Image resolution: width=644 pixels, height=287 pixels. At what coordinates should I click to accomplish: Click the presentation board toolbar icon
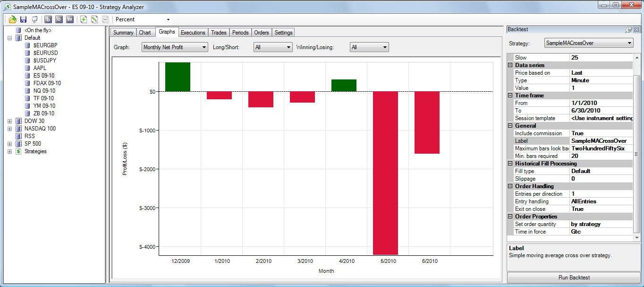coord(34,19)
